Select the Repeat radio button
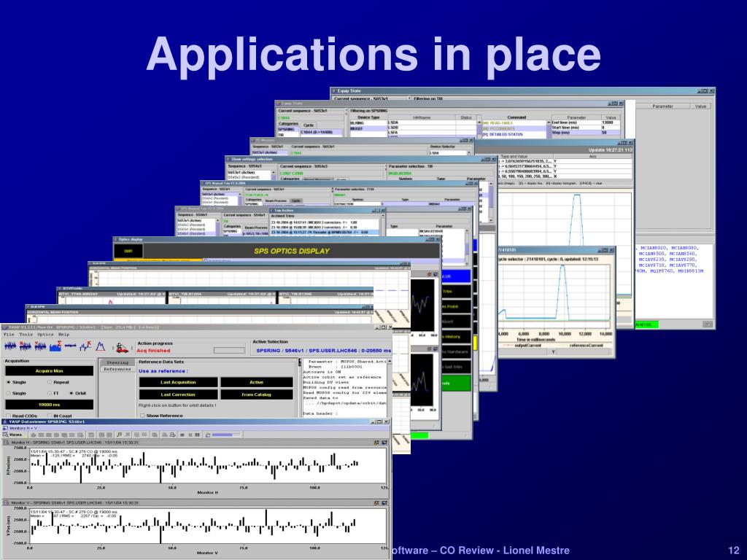The width and height of the screenshot is (747, 560). pos(50,382)
